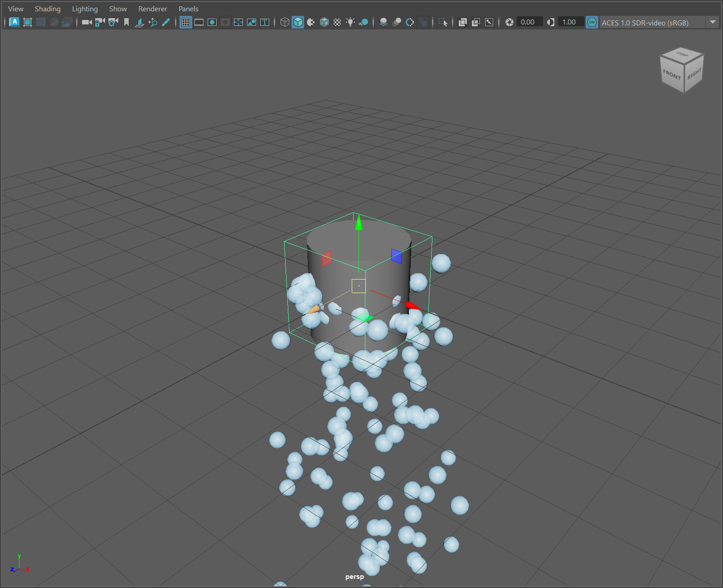Image resolution: width=723 pixels, height=588 pixels.
Task: Toggle the Depth of Field icon
Action: tap(423, 22)
